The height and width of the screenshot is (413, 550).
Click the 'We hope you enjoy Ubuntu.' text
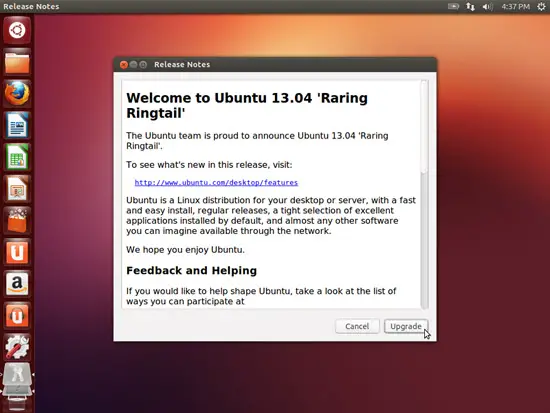point(185,250)
